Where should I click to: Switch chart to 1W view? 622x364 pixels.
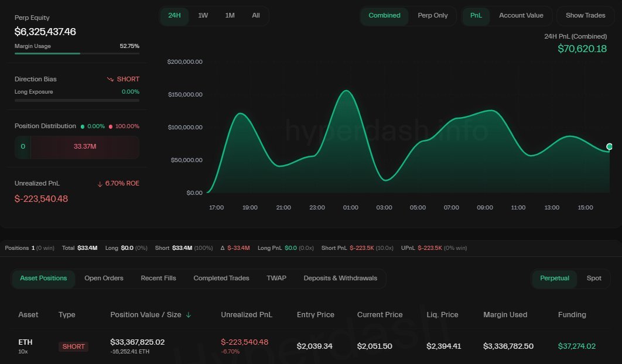click(x=203, y=16)
